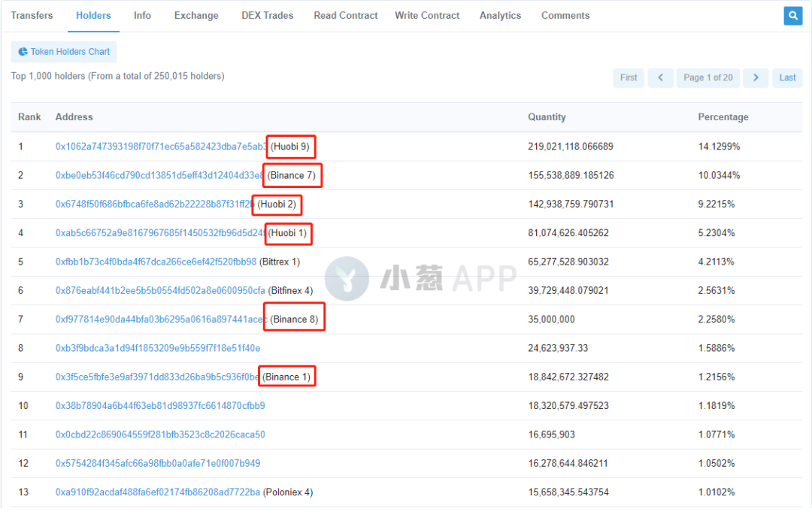The image size is (812, 530).
Task: Click percentage 1.5886%
Action: 717,348
